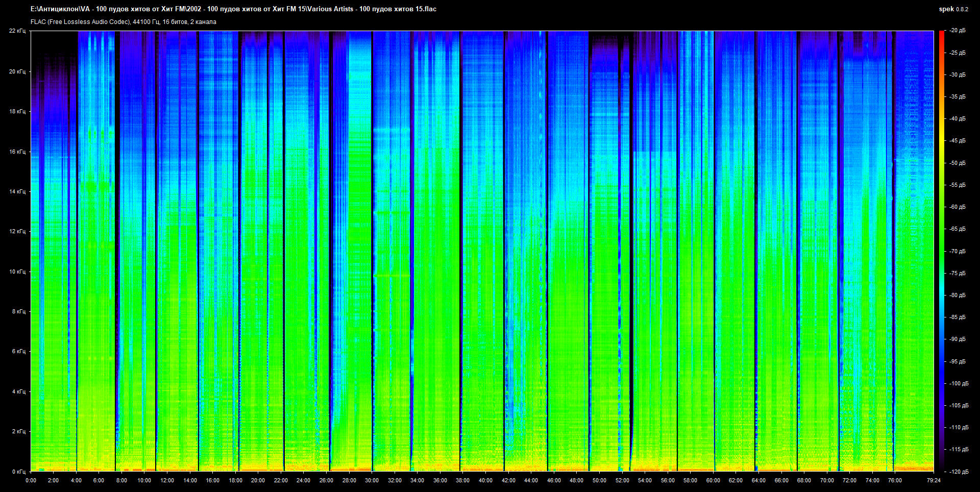Click the FLAC codec info line
The height and width of the screenshot is (492, 980).
tap(123, 22)
